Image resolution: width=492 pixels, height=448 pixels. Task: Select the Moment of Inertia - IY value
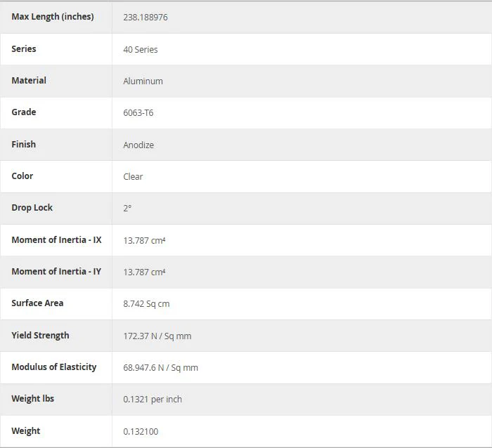[x=144, y=272]
